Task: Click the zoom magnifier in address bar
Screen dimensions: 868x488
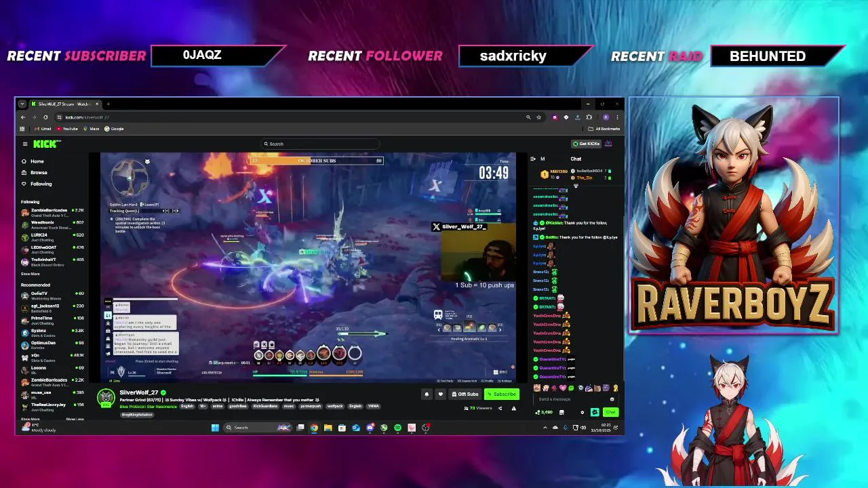Action: pos(528,117)
